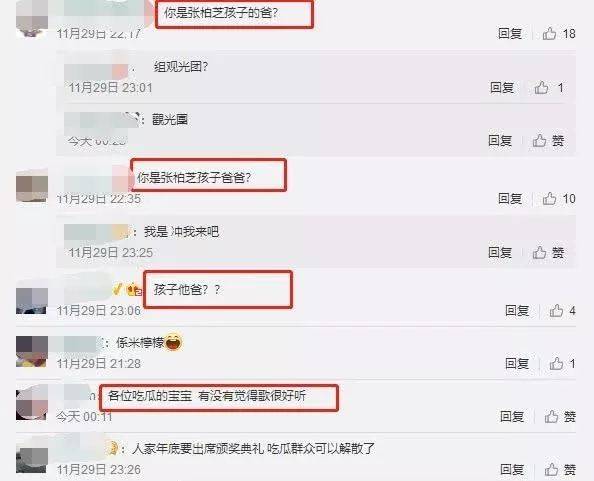This screenshot has height=481, width=594.
Task: Open avatar of 孩子他爸 commenter
Action: 32,300
